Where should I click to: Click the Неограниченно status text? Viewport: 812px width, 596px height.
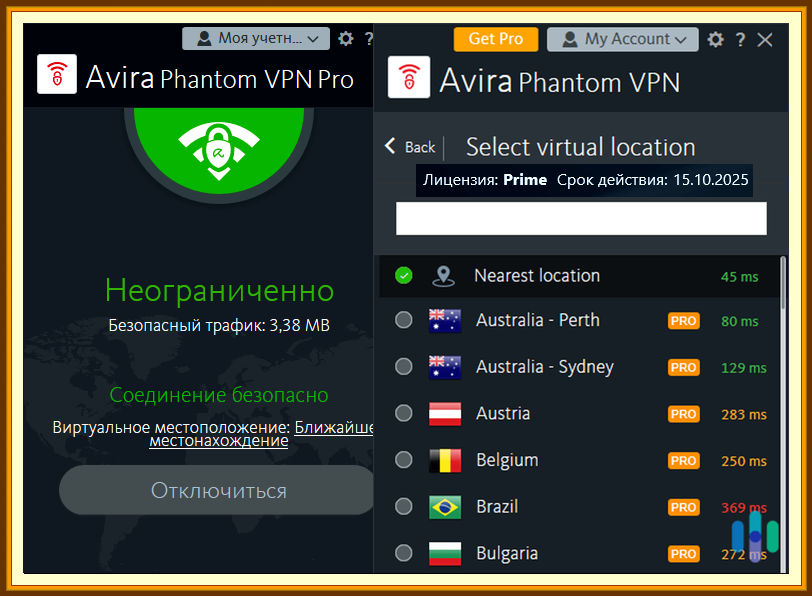tap(219, 290)
